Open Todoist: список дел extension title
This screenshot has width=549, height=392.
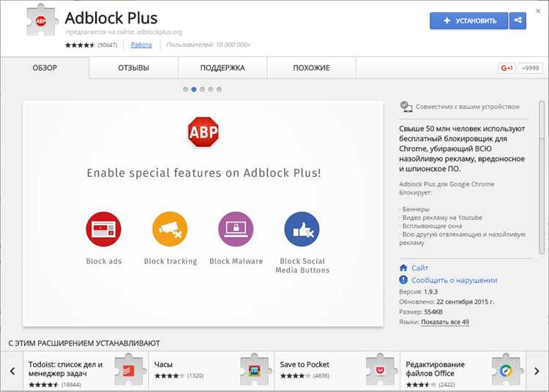point(65,369)
